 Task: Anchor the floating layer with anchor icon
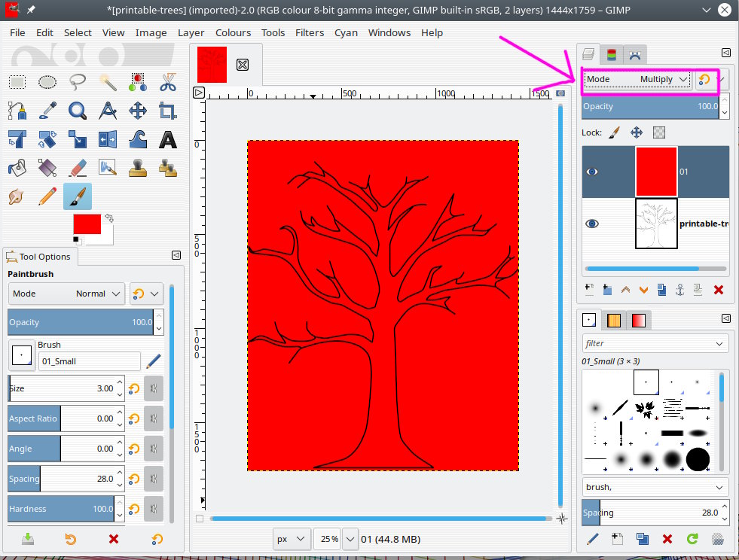[679, 290]
